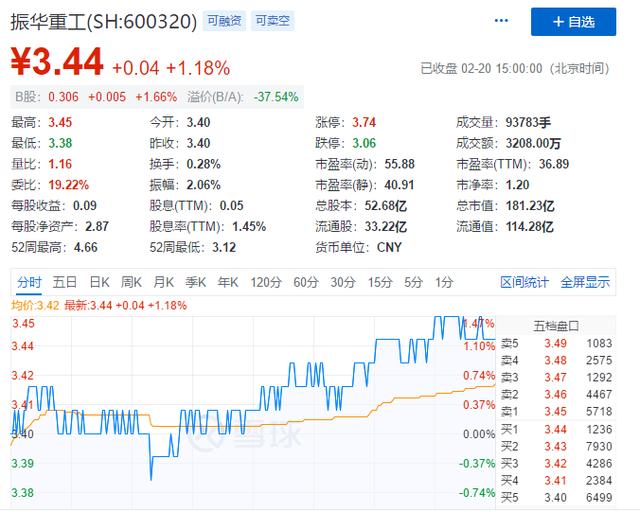
Task: Click the 最高 value 3.45
Action: pos(60,122)
